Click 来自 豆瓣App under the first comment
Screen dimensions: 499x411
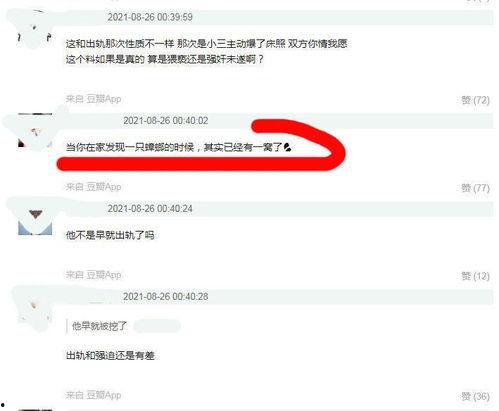[x=93, y=99]
